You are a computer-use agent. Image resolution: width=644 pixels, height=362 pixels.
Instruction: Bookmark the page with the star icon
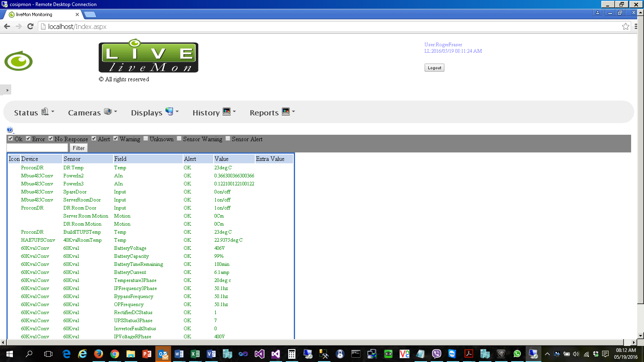click(x=625, y=27)
